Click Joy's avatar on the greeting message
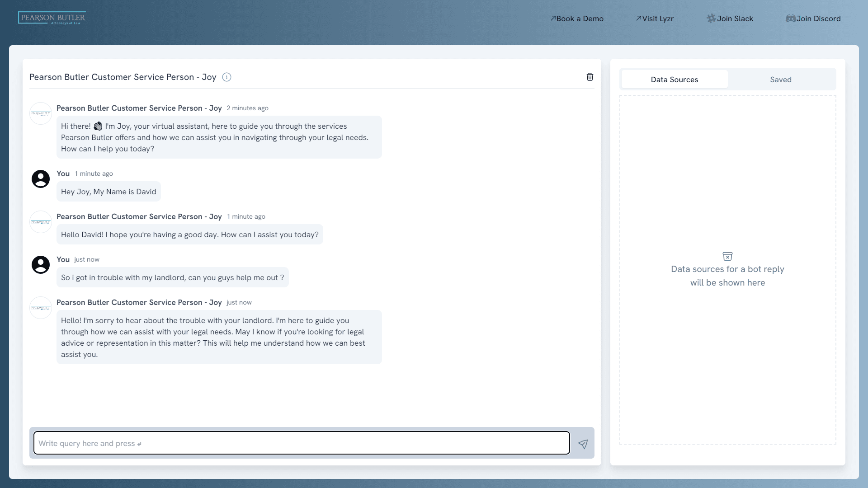Screen dimensions: 868x488 41,113
